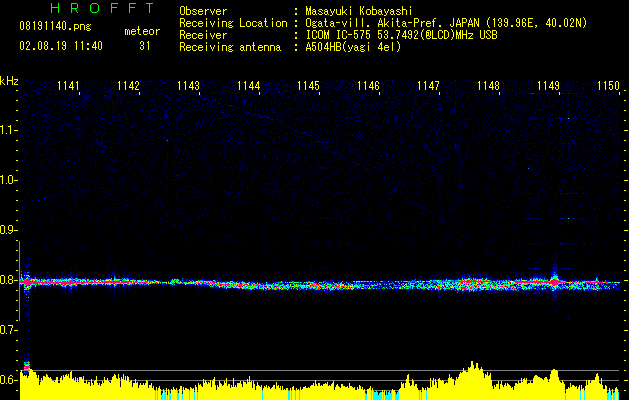
Task: Click the 1.0 kHz frequency label
Action: click(x=7, y=180)
